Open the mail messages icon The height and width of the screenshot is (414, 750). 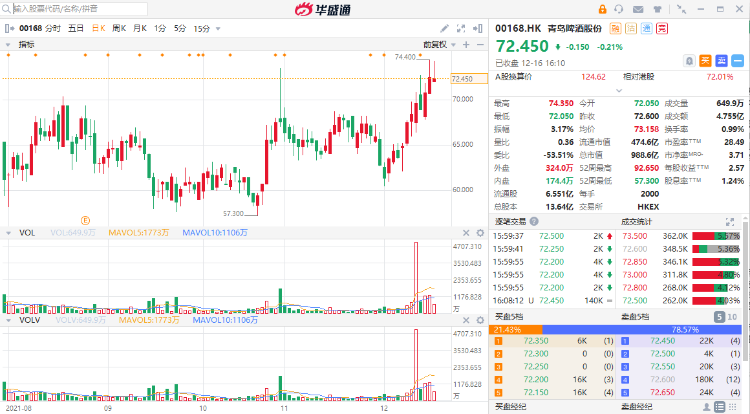tap(638, 9)
